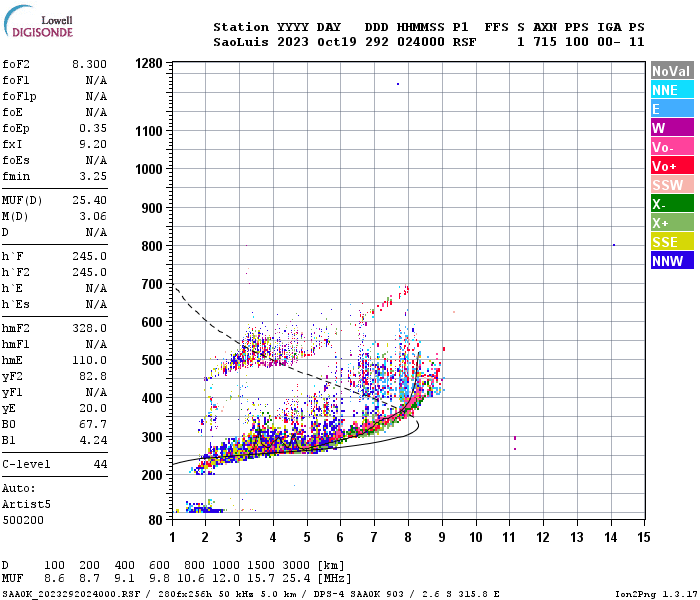The height and width of the screenshot is (600, 700).
Task: Click the yE value 20.0
Action: click(93, 408)
